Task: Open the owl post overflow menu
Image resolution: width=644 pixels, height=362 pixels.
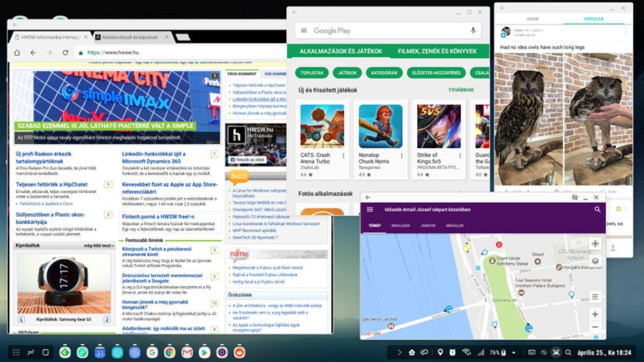Action: [x=625, y=32]
